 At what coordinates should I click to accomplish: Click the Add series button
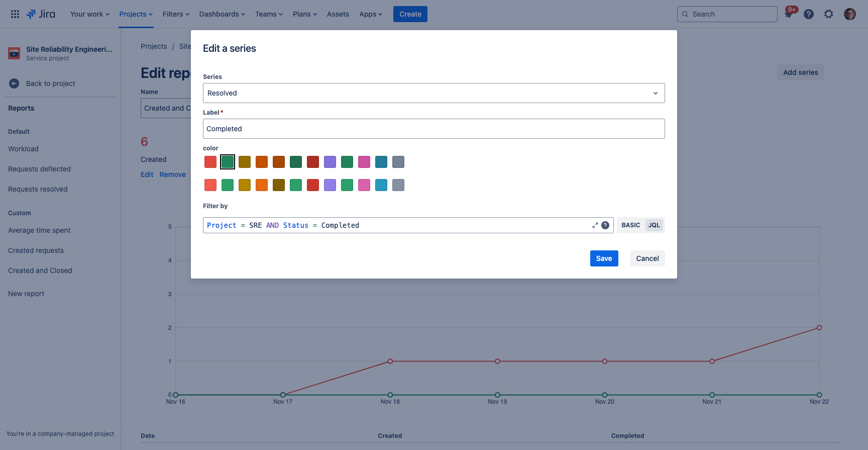(801, 72)
